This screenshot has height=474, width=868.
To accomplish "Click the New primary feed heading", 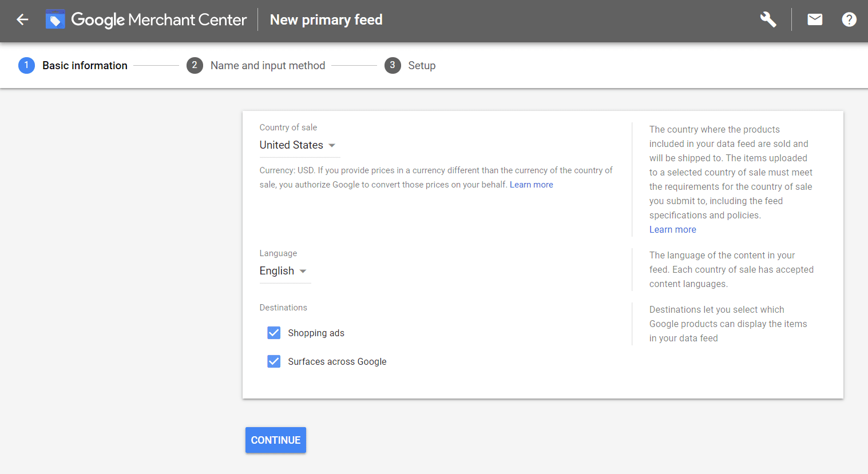I will [326, 20].
